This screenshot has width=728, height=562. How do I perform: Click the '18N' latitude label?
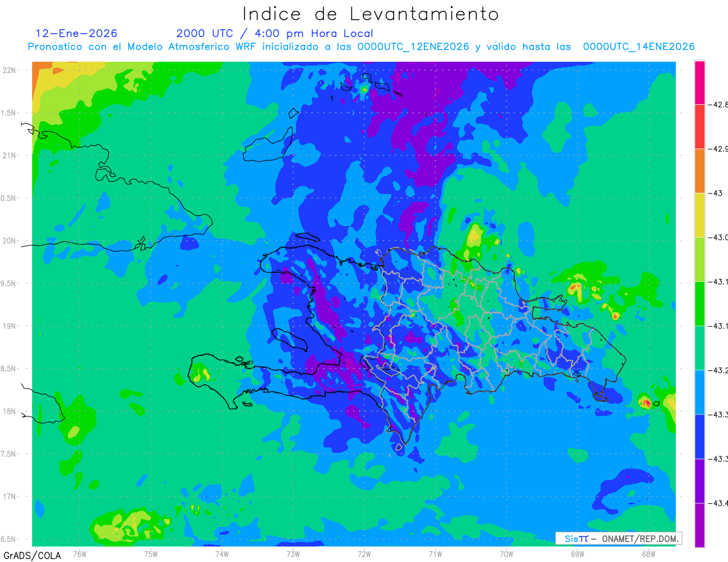click(x=10, y=412)
